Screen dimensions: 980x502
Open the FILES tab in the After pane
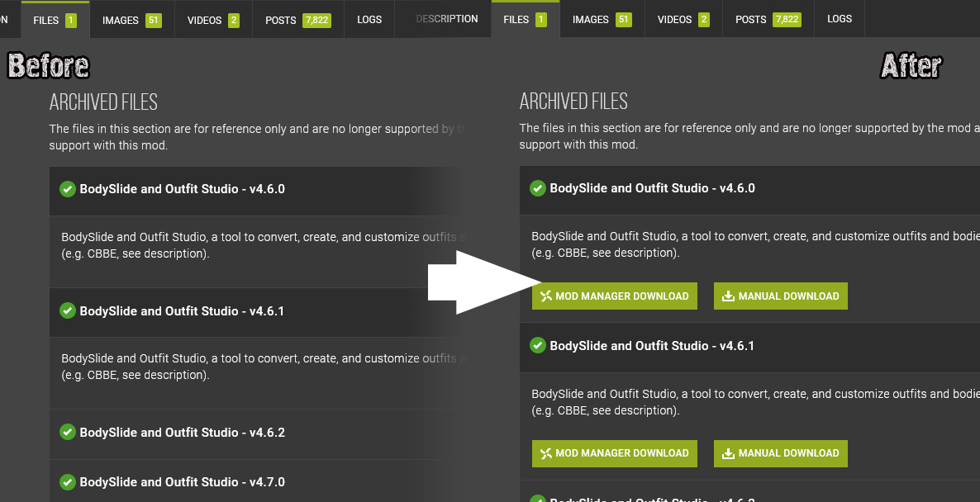(525, 19)
